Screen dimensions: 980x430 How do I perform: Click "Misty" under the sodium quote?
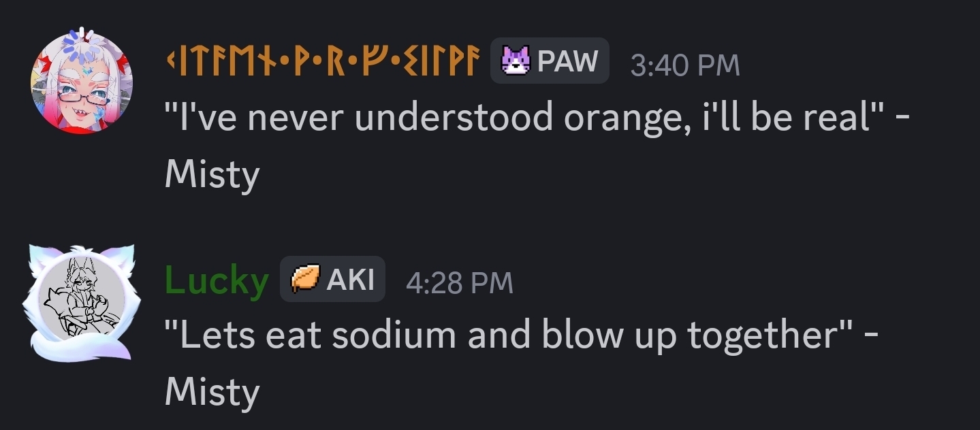pyautogui.click(x=212, y=392)
